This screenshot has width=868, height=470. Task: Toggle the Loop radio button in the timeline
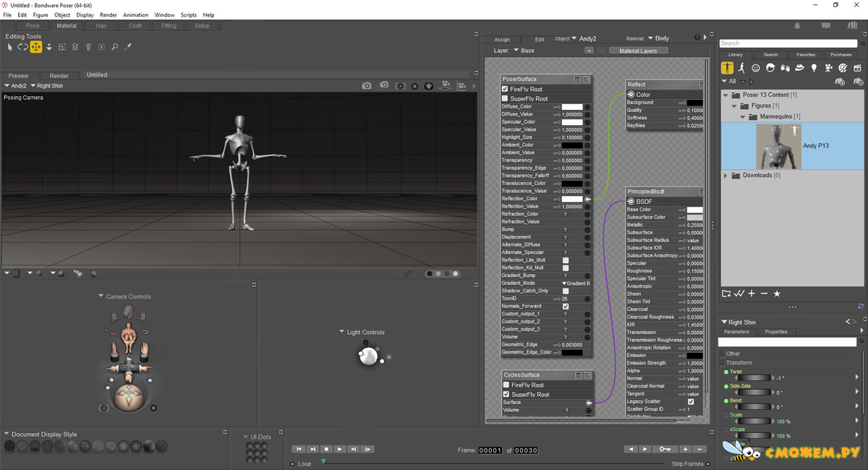pos(292,463)
